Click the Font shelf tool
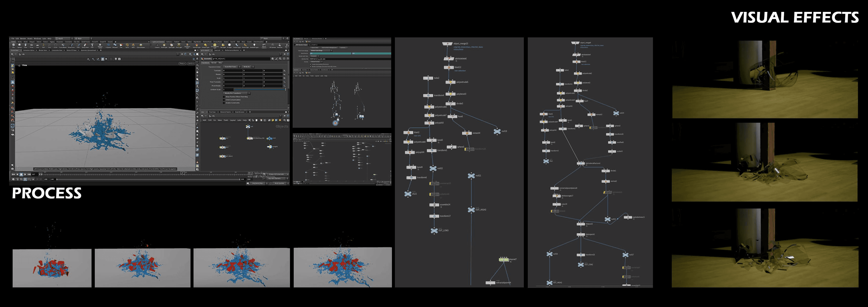The width and height of the screenshot is (868, 307). click(92, 45)
